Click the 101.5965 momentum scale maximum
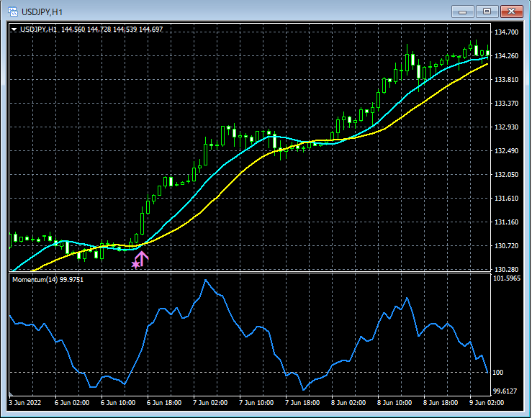The width and height of the screenshot is (532, 418). click(x=507, y=278)
